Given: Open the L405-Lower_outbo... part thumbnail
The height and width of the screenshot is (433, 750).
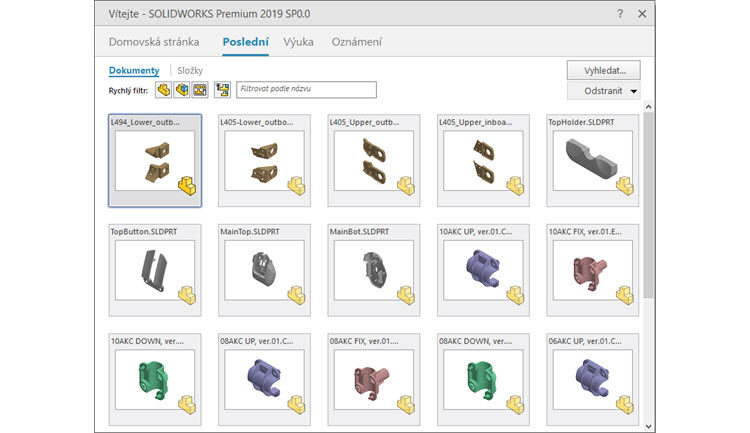Looking at the screenshot, I should tap(265, 161).
